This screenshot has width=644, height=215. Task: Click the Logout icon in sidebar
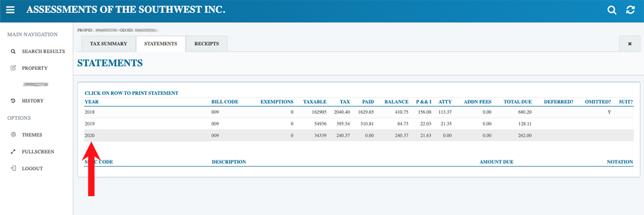(x=13, y=168)
